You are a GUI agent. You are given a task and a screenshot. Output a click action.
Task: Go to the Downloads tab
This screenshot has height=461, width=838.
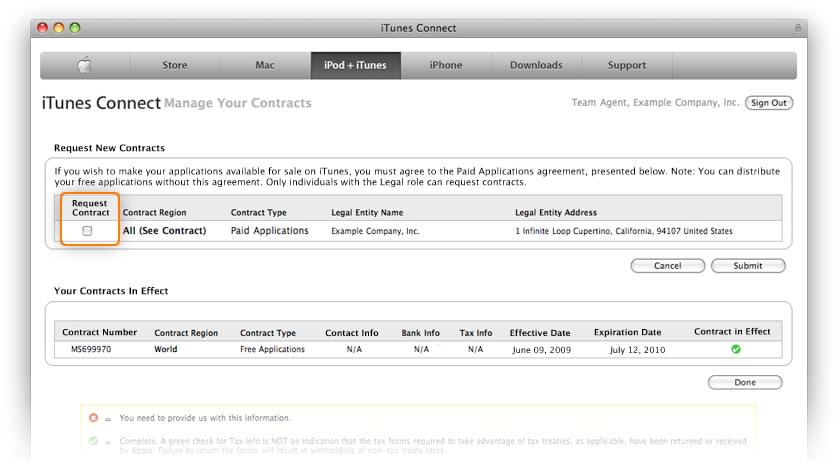(x=536, y=65)
